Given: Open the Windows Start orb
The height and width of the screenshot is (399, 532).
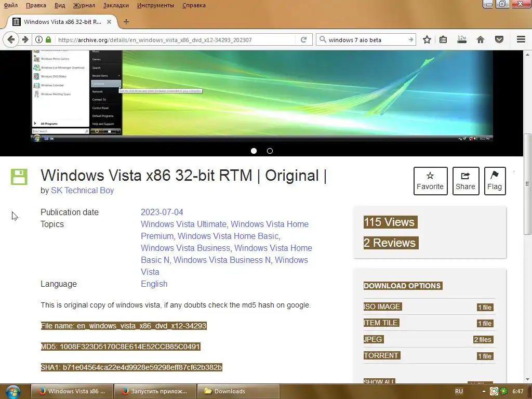Looking at the screenshot, I should pos(13,392).
